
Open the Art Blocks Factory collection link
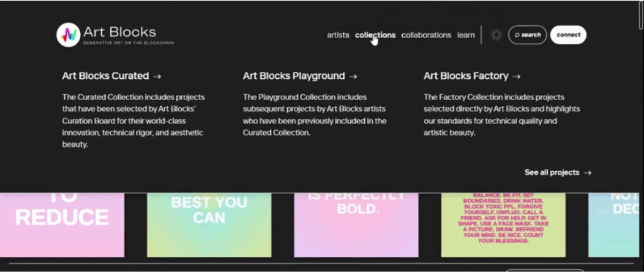[472, 76]
